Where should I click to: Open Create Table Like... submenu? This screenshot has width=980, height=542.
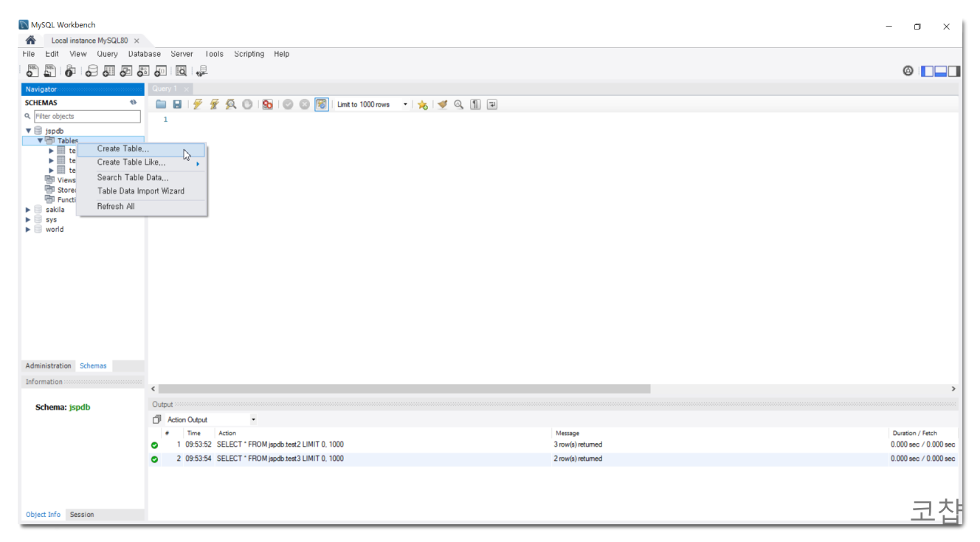pos(142,162)
